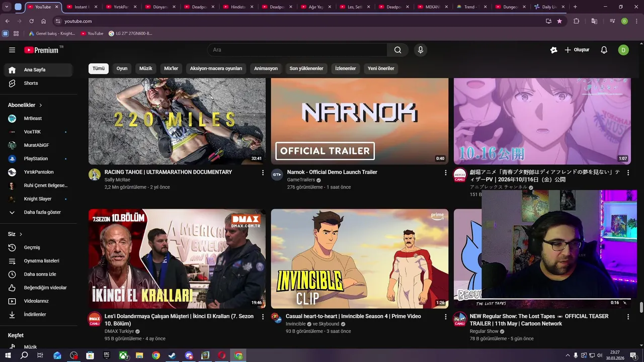Image resolution: width=644 pixels, height=362 pixels.
Task: Select the Müzik filter chip
Action: click(x=146, y=68)
